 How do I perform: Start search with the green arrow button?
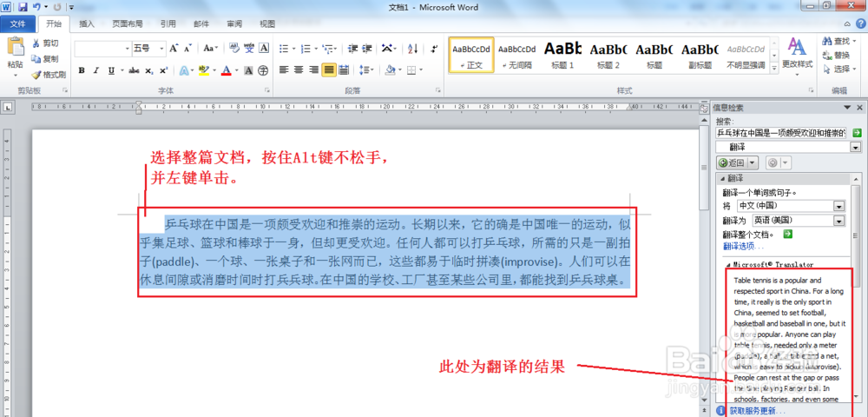pos(857,133)
